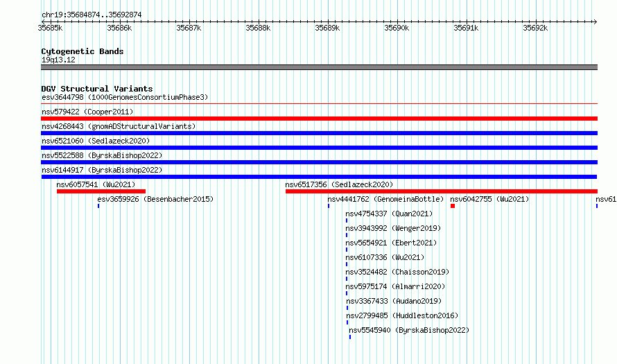This screenshot has width=617, height=364.
Task: Click the nsv5522588 (ByrskaBishop2022) label
Action: point(102,155)
